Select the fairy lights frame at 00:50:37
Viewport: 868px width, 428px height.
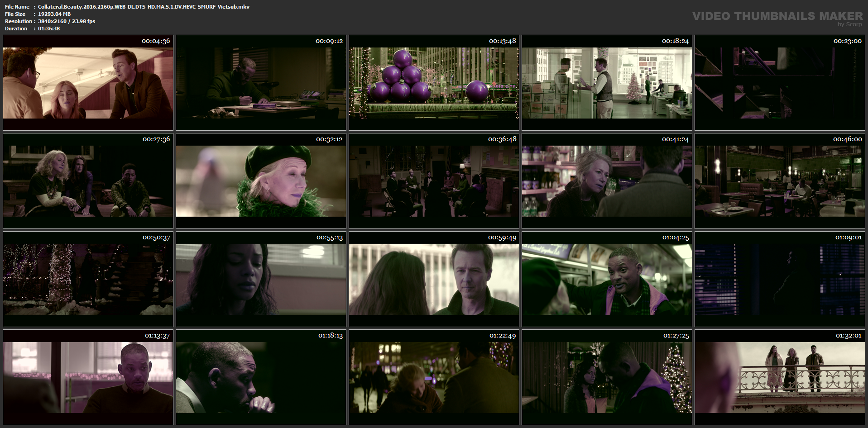pyautogui.click(x=88, y=279)
